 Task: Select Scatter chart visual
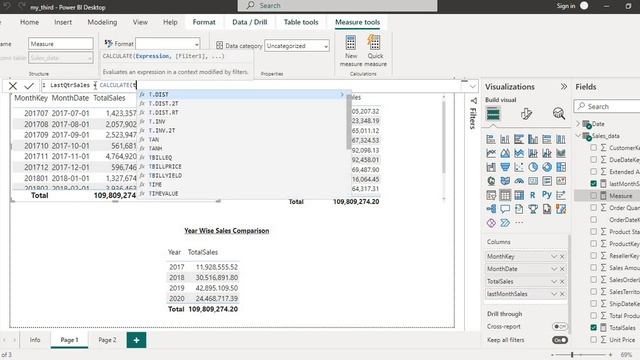tap(519, 167)
